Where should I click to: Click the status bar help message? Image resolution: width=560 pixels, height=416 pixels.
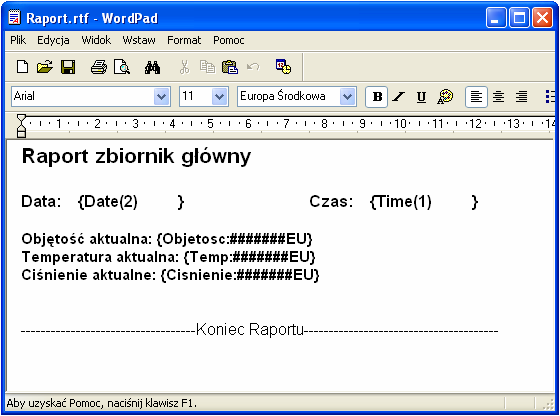pos(101,404)
